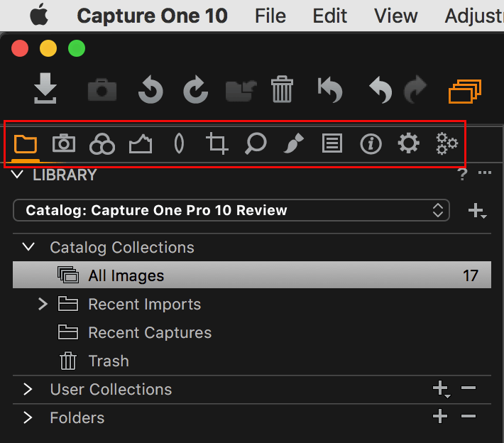This screenshot has width=504, height=443.
Task: Open the Metadata info tool tab
Action: coord(371,143)
